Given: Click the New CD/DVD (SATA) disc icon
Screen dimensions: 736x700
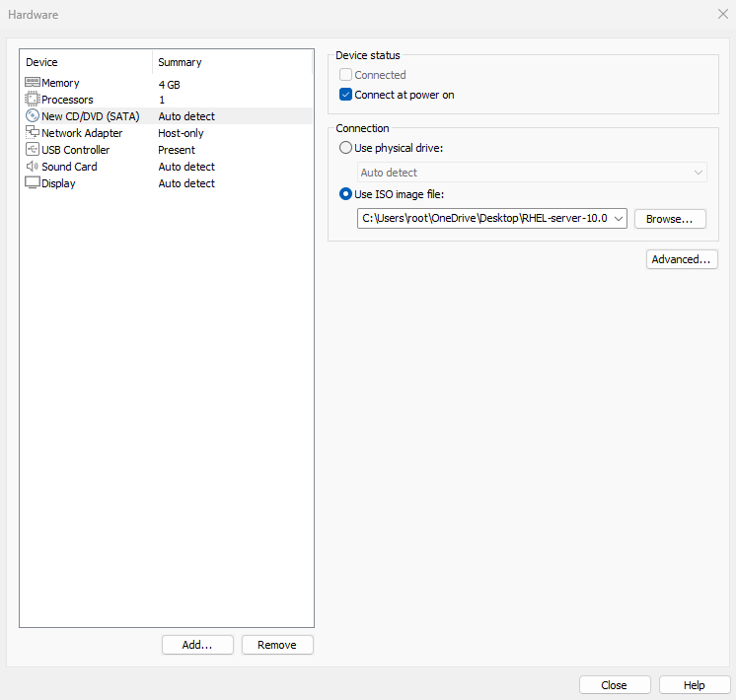Looking at the screenshot, I should point(33,116).
